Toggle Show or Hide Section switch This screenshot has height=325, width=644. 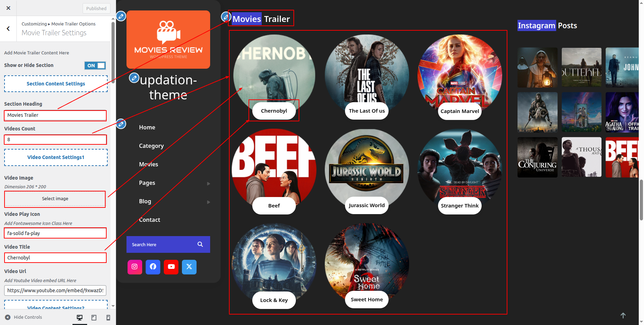tap(95, 66)
